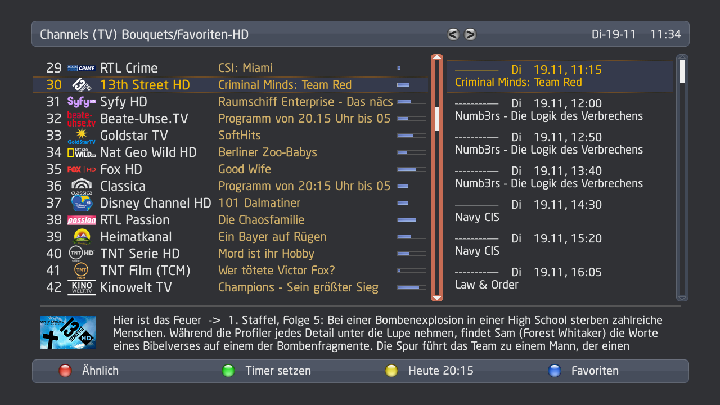Viewport: 720px width, 405px height.
Task: Click the Fox HD channel logo
Action: [81, 170]
